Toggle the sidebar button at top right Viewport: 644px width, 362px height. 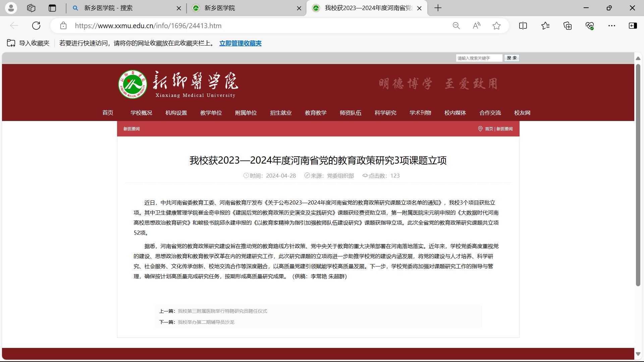click(x=633, y=26)
